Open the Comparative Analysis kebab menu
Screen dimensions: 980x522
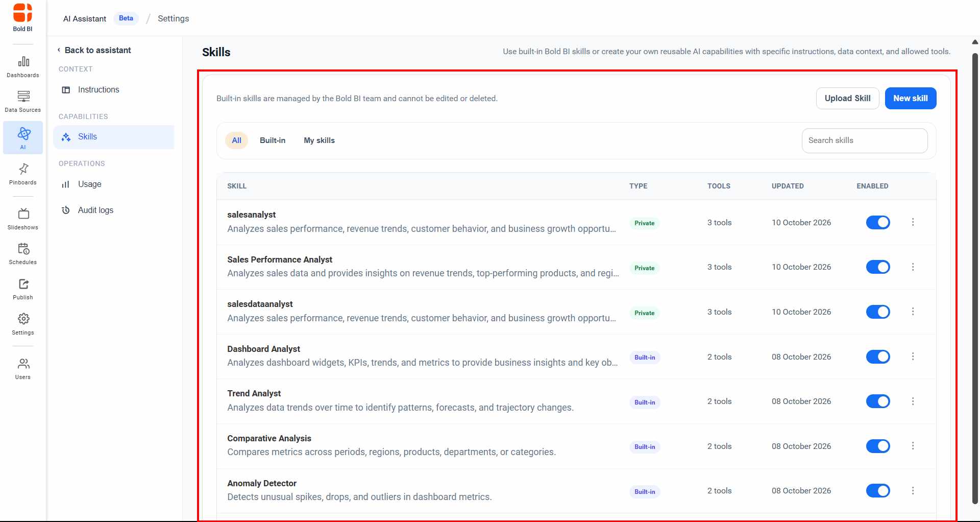(x=913, y=446)
